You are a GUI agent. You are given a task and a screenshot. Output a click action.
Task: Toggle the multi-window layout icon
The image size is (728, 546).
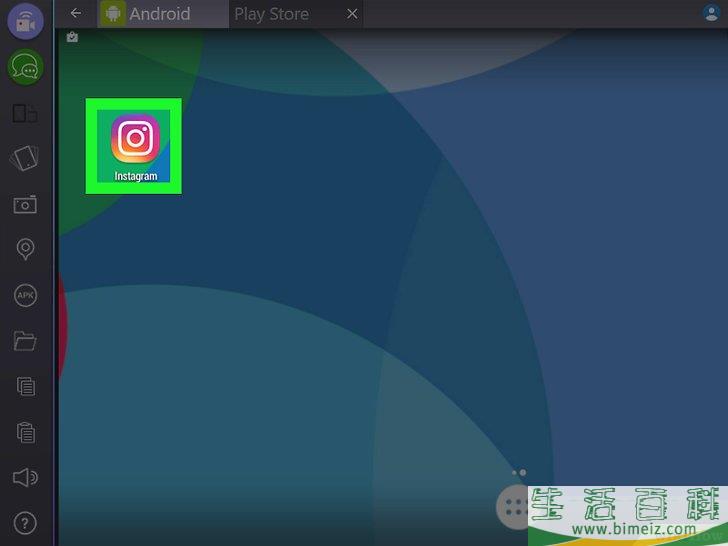pos(25,113)
